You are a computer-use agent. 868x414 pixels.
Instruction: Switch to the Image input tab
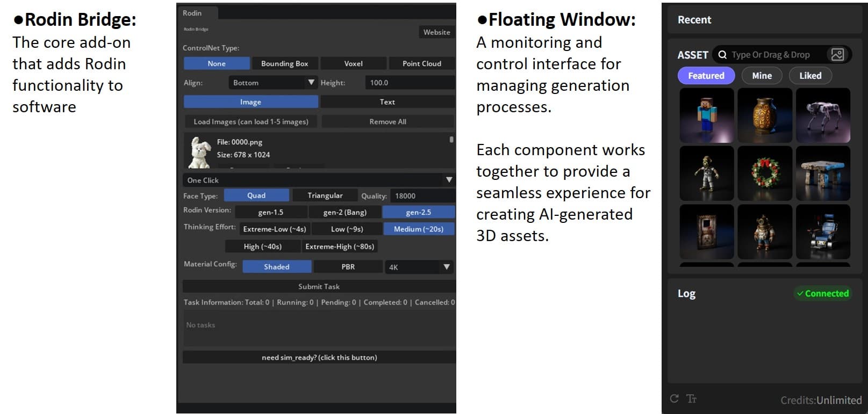point(251,102)
